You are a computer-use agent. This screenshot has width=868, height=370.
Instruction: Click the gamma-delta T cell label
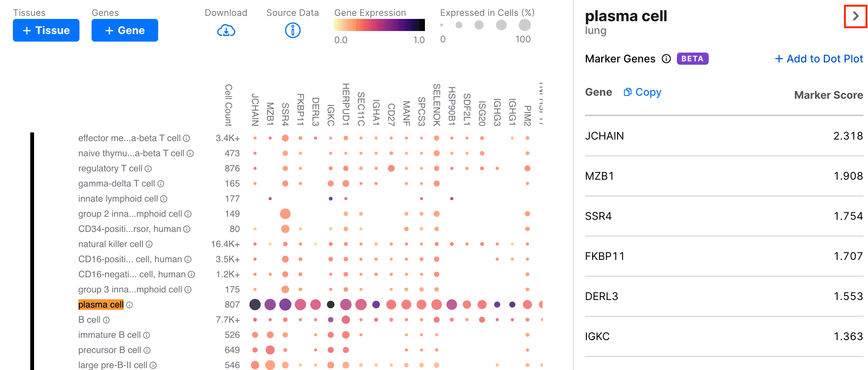pyautogui.click(x=117, y=183)
